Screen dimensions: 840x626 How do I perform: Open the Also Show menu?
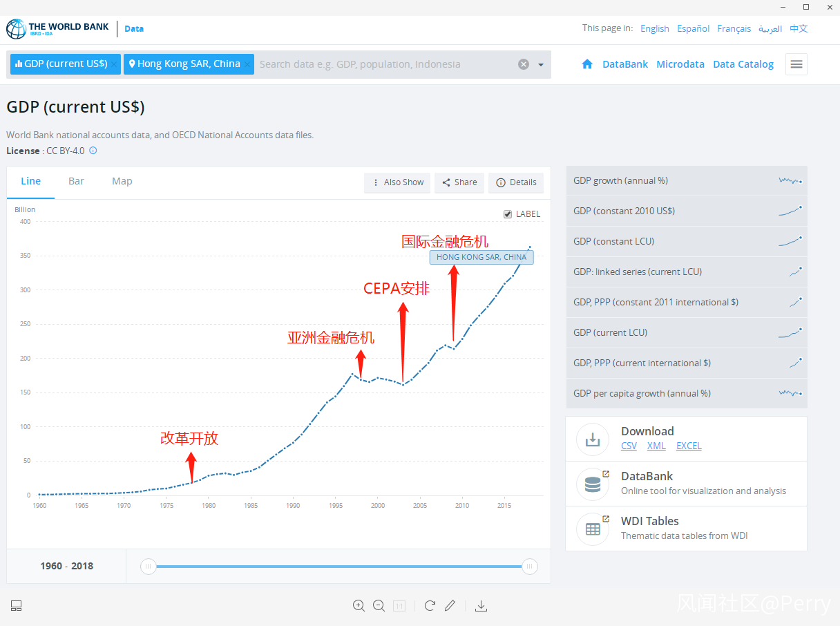pos(397,182)
